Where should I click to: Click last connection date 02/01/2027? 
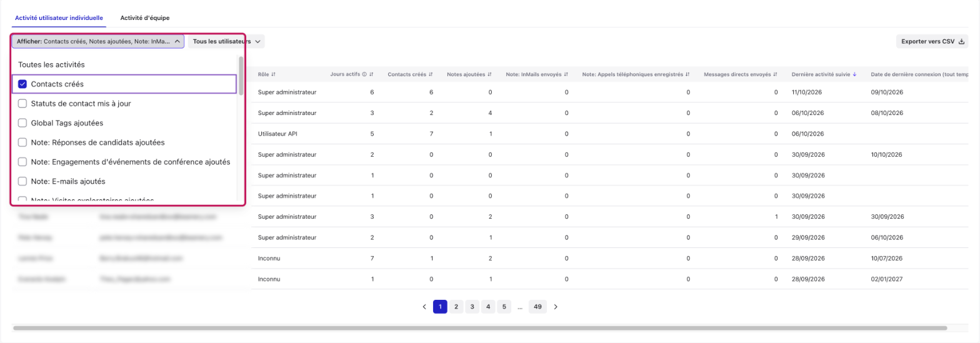coord(887,279)
